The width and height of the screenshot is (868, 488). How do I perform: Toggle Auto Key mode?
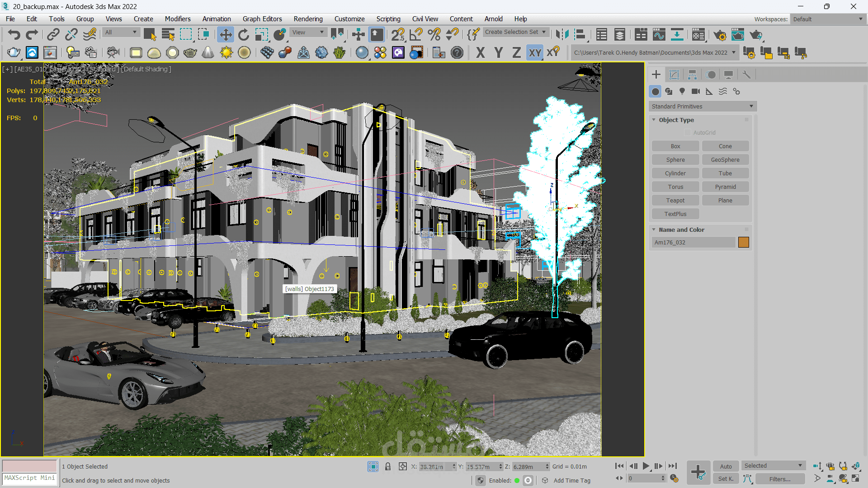click(x=726, y=466)
